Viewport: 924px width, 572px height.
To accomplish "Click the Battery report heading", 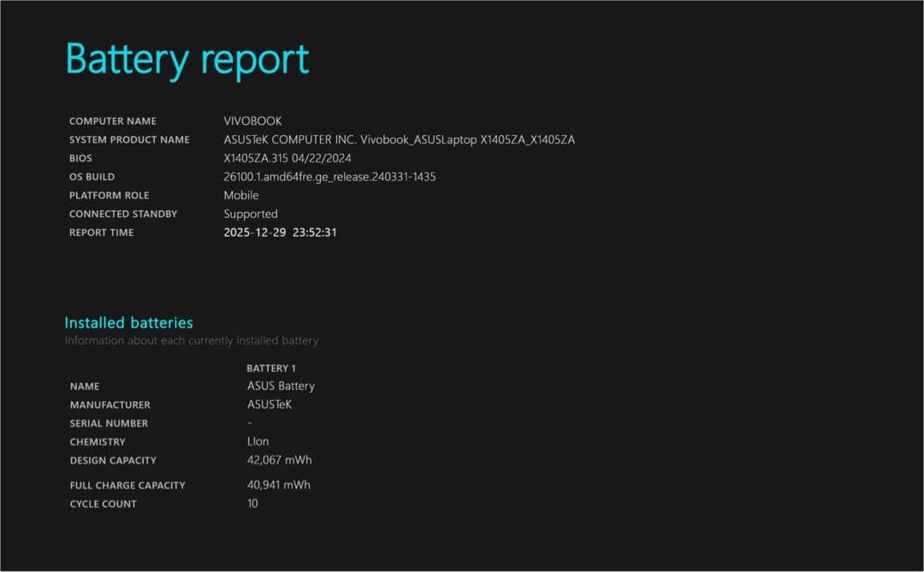I will pos(187,60).
